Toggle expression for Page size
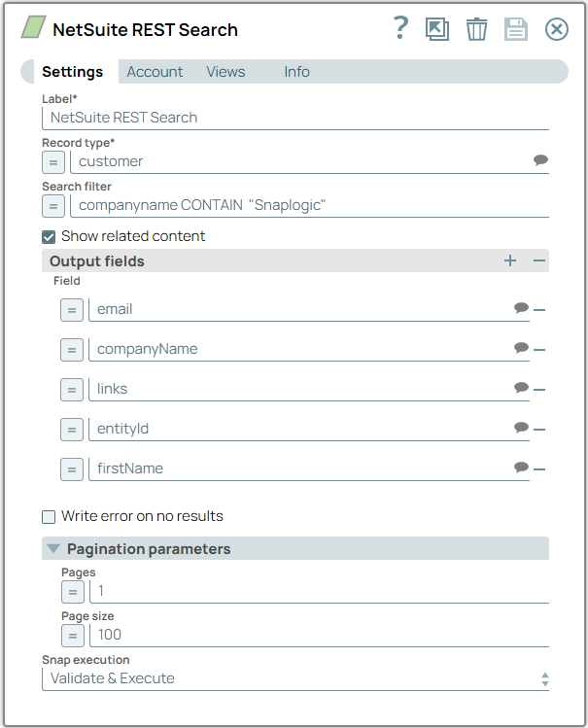The height and width of the screenshot is (728, 588). (x=73, y=636)
